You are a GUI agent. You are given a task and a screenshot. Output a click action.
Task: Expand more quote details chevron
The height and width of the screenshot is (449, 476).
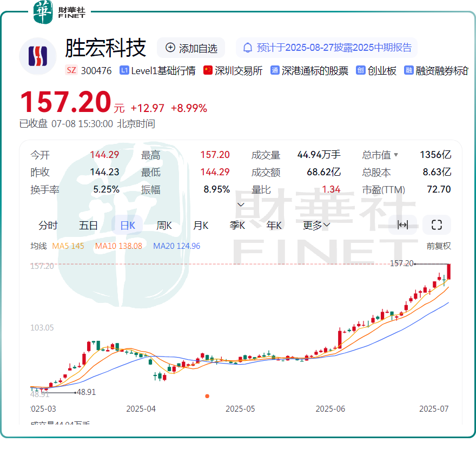(241, 204)
